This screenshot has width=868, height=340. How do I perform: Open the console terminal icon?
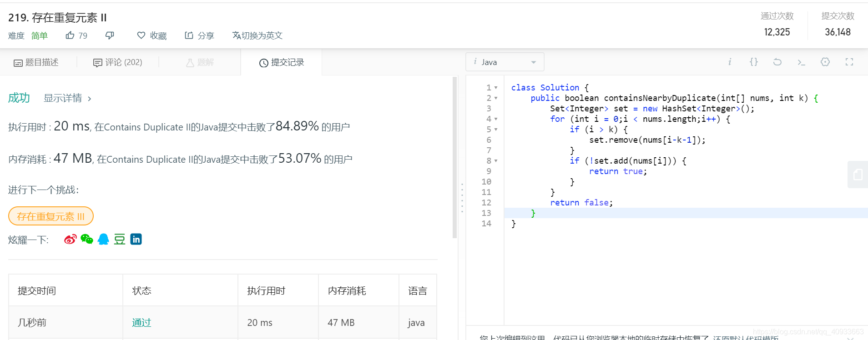pyautogui.click(x=801, y=62)
